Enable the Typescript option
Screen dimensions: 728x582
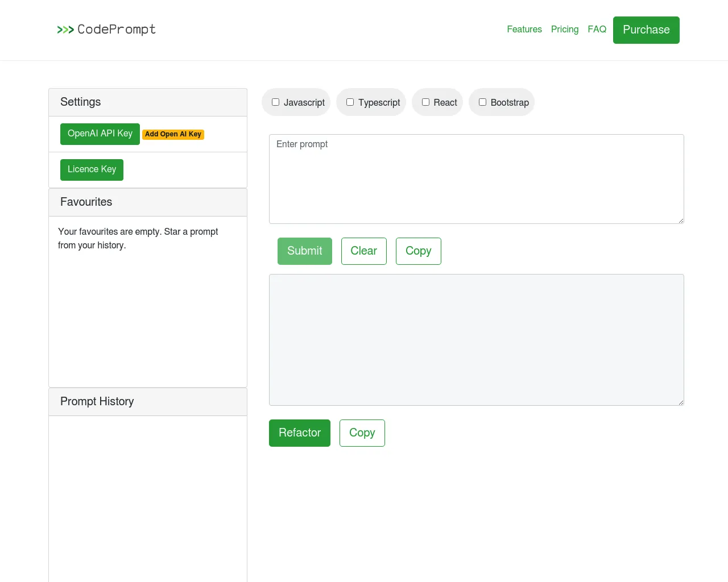coord(350,102)
